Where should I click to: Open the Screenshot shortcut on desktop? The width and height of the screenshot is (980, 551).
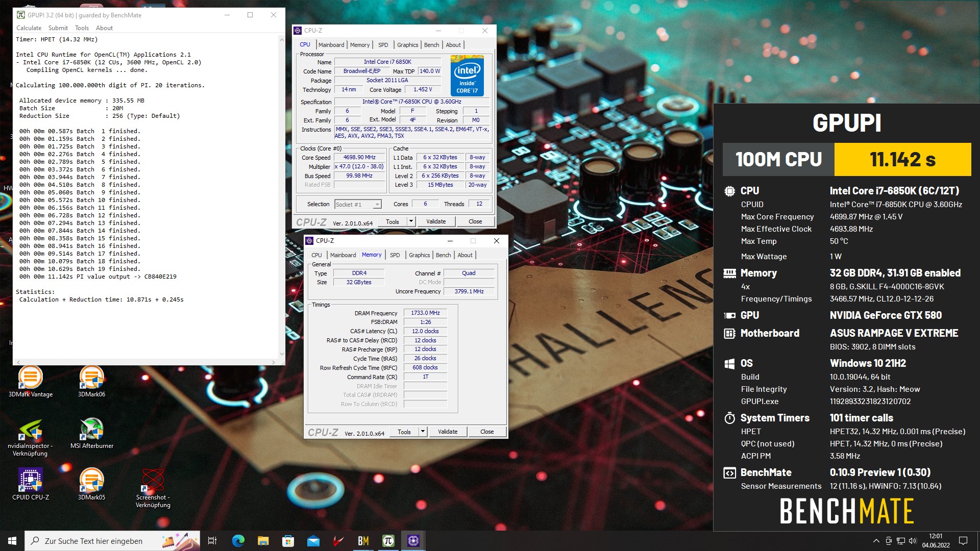[153, 489]
